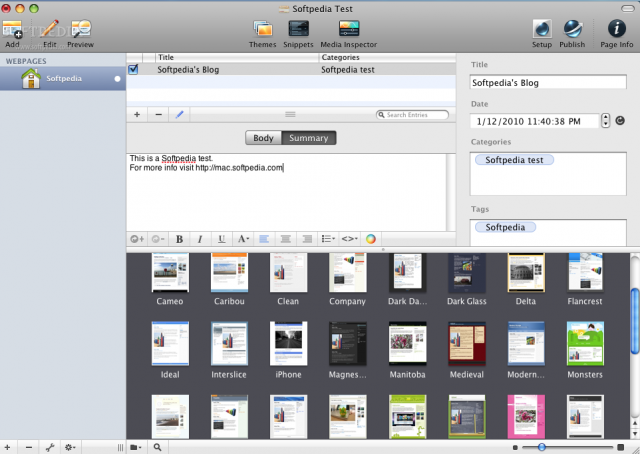Reset date with the circular arrow icon
640x454 pixels.
(x=620, y=121)
